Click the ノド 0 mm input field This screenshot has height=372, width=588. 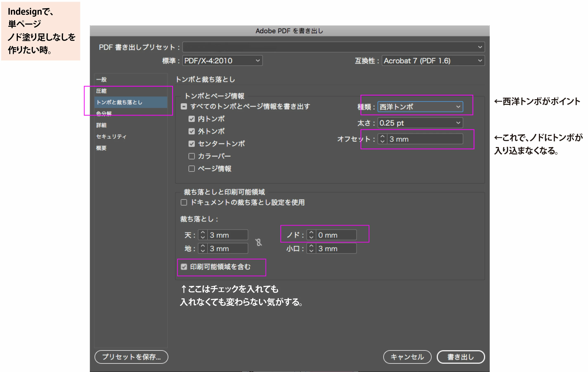pos(336,235)
